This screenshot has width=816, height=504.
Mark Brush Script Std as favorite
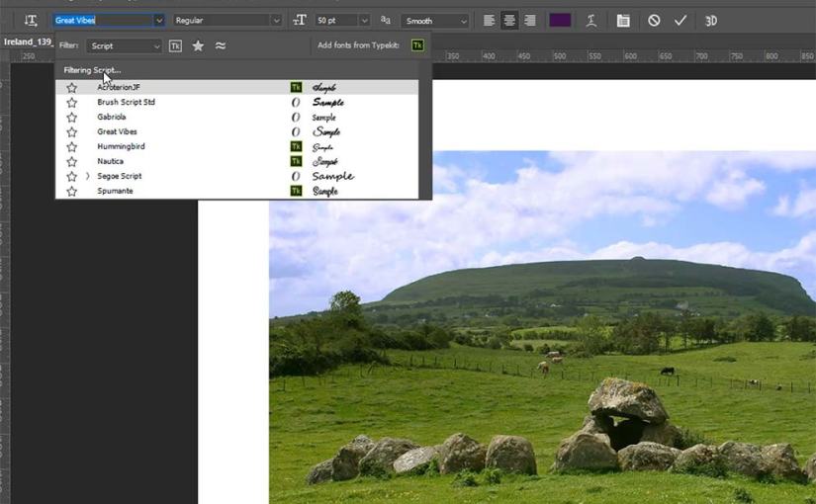[x=71, y=103]
